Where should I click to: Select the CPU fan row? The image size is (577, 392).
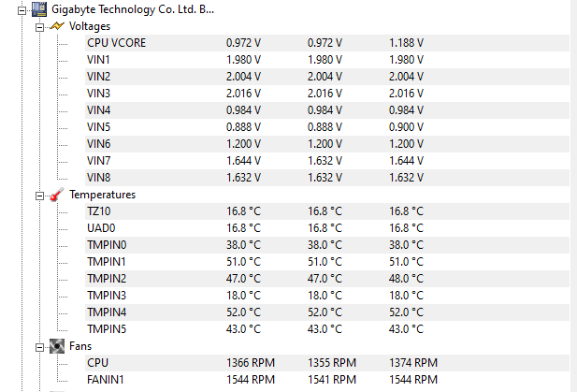click(x=327, y=363)
